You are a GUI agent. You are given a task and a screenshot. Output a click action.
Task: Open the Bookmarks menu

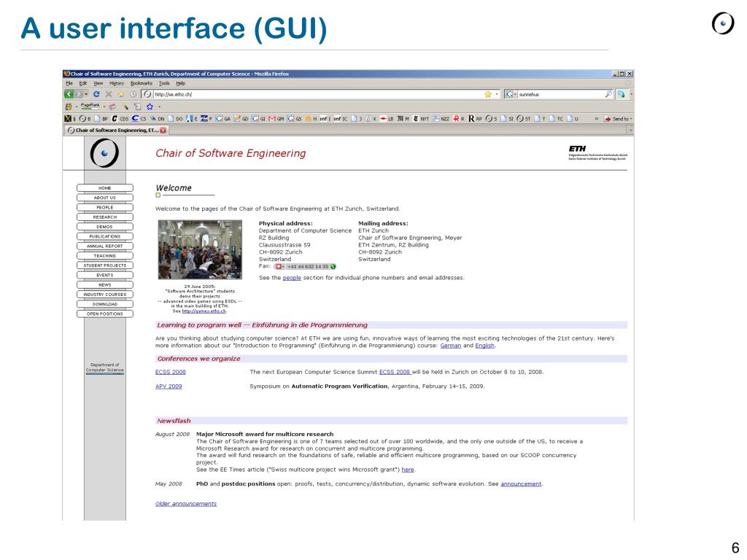coord(141,83)
